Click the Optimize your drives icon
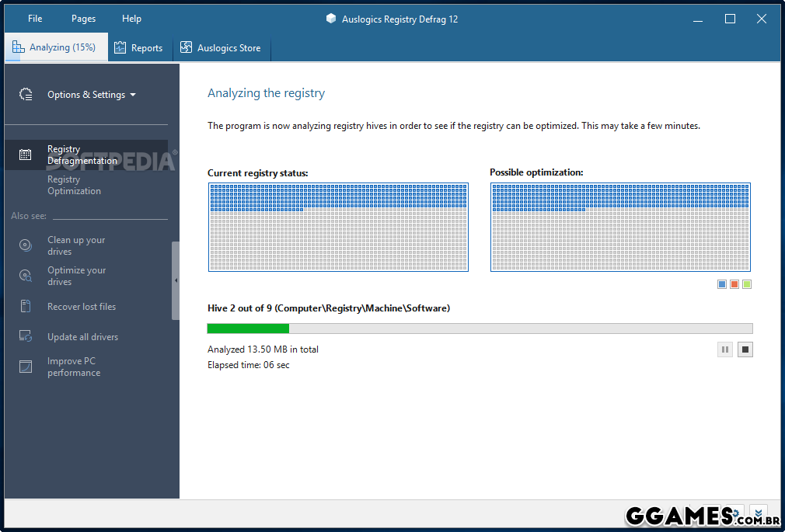This screenshot has height=532, width=785. (x=26, y=276)
